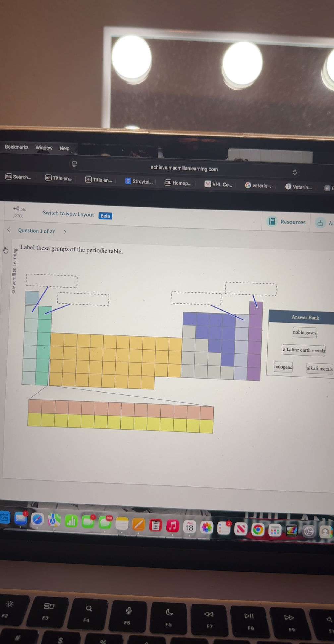Launch Safari from the dock
This screenshot has width=334, height=644.
coord(37,519)
